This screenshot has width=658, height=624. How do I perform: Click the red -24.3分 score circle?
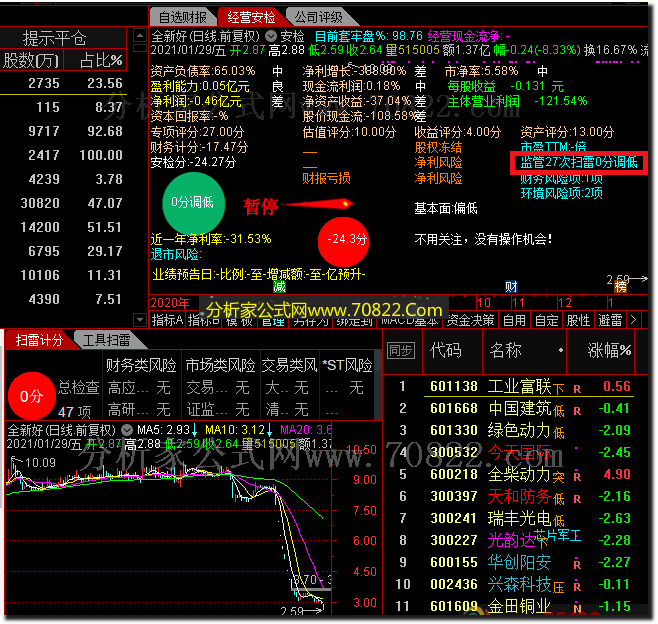click(344, 242)
